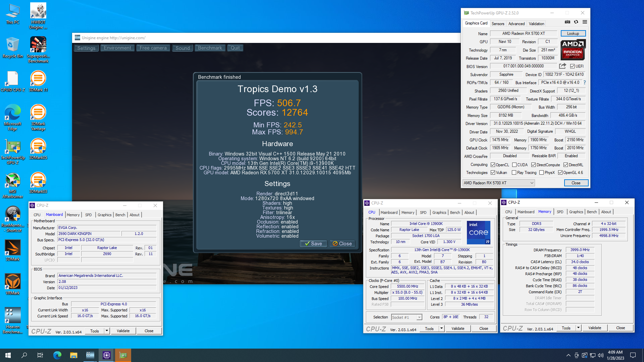Viewport: 644px width, 362px height.
Task: Open Task View from taskbar
Action: [x=40, y=355]
